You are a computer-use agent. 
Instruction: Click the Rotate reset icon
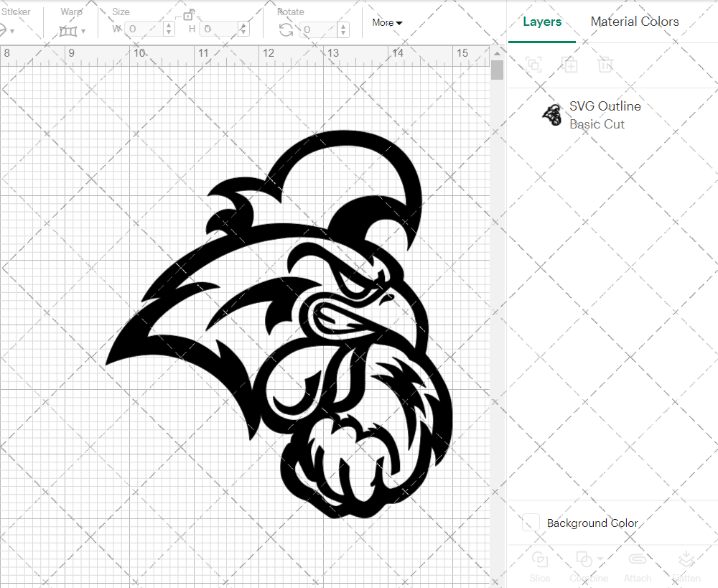(284, 29)
